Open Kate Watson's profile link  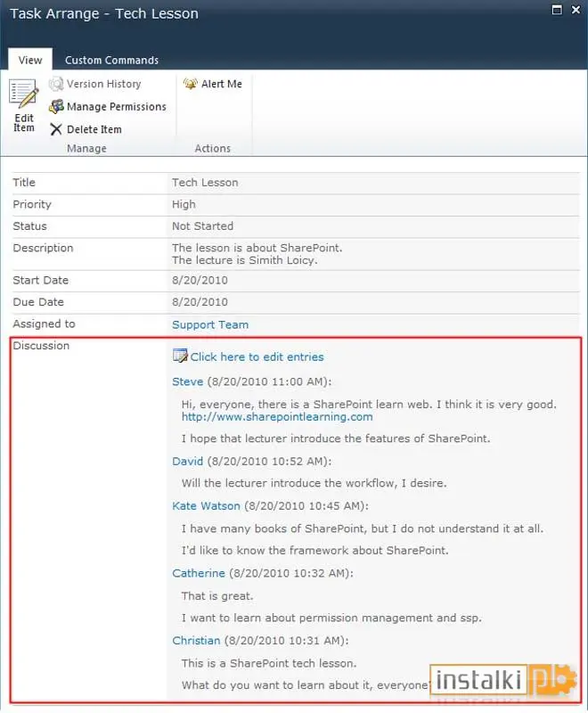point(206,505)
